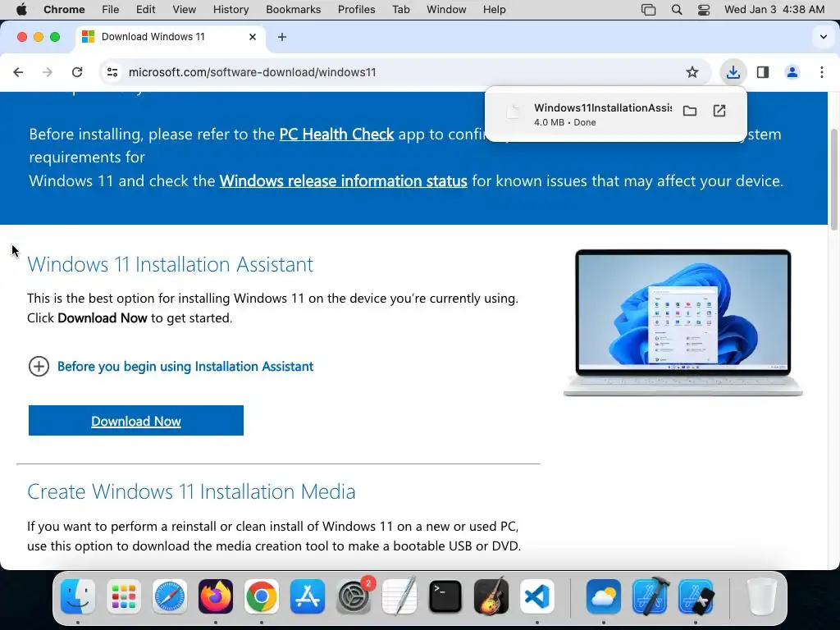Expand Before you begin using Installation Assistant
The width and height of the screenshot is (840, 630).
[171, 367]
